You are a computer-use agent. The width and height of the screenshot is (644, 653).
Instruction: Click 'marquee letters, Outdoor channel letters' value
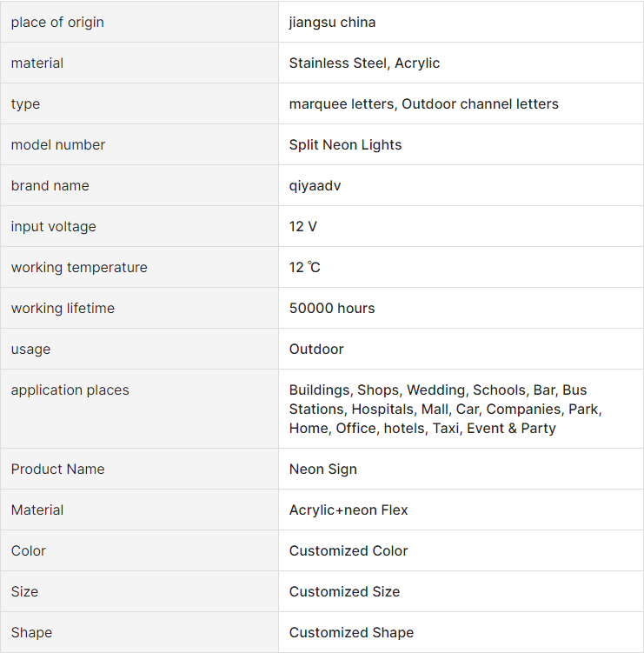[423, 104]
